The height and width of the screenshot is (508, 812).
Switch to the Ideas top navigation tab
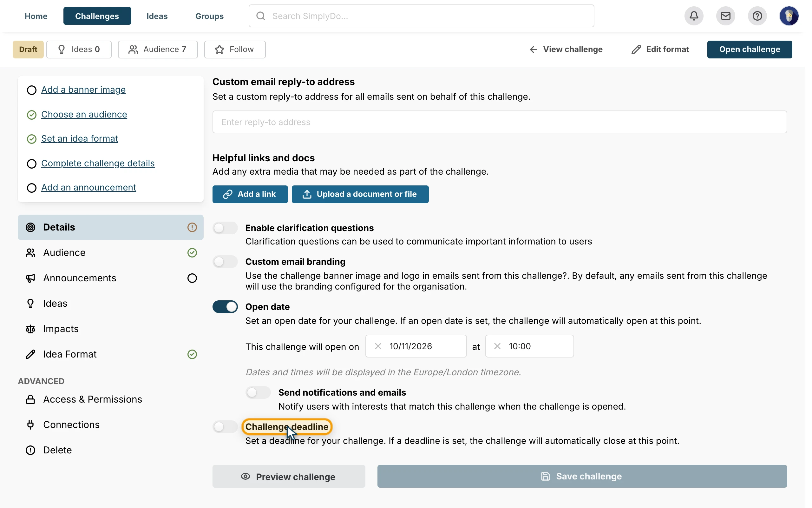click(x=157, y=16)
